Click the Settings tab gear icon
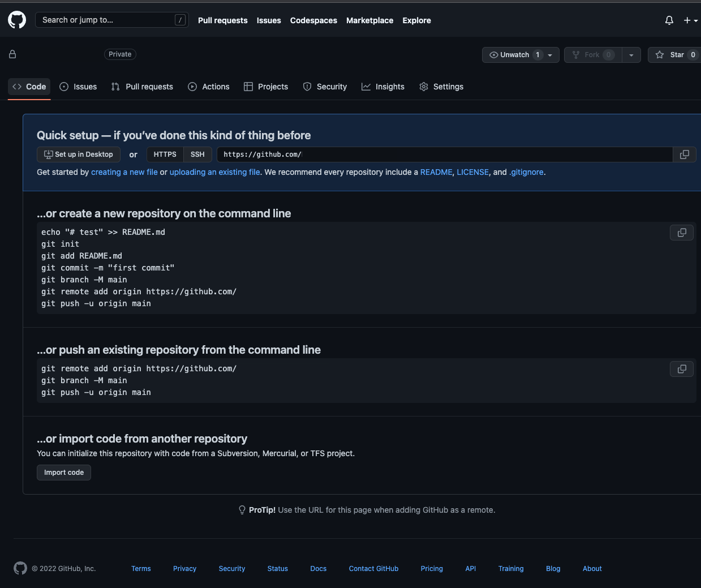The image size is (701, 588). coord(424,87)
